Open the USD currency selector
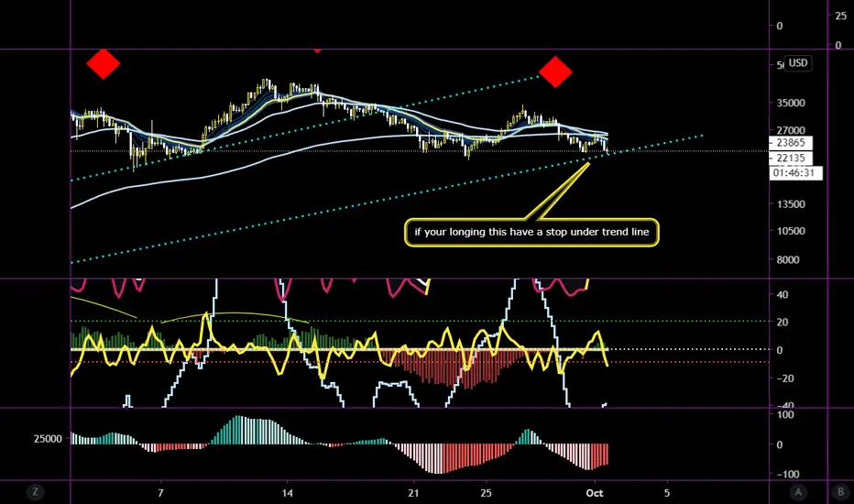Viewport: 854px width, 504px height. 798,63
